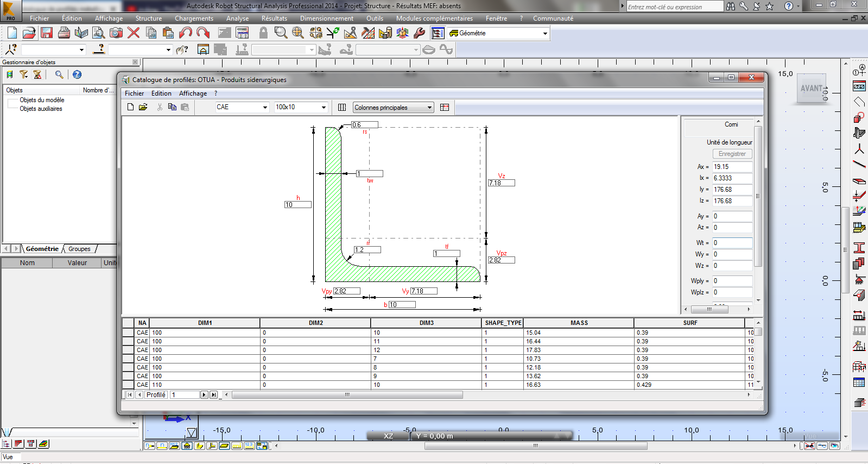Click the bar selection icon with question mark
This screenshot has height=464, width=868.
click(99, 49)
